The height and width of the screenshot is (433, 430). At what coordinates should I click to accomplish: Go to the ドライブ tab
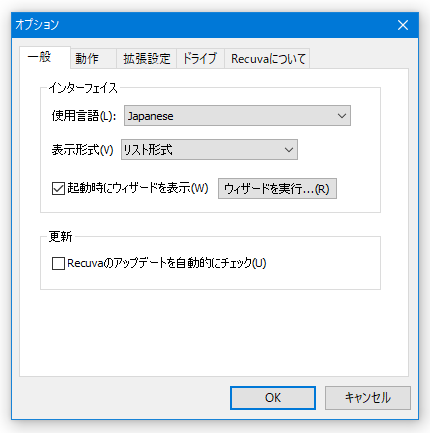point(200,59)
